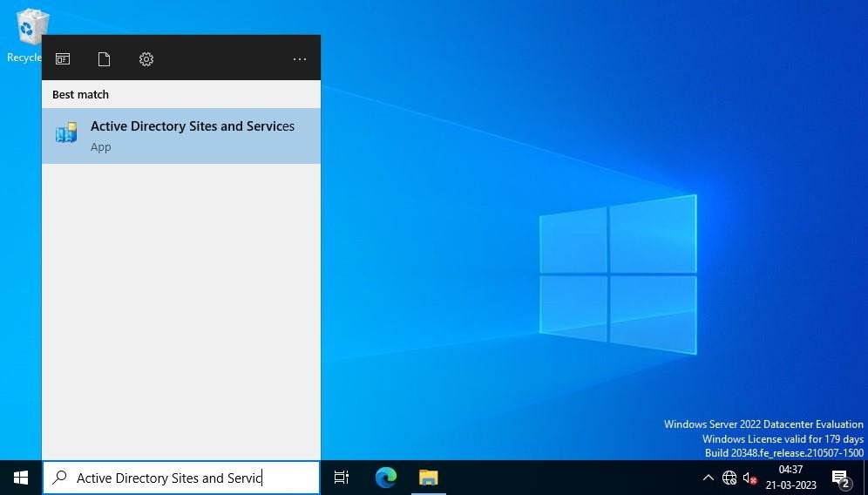Image resolution: width=868 pixels, height=495 pixels.
Task: Open File Explorer from the taskbar
Action: click(x=429, y=478)
